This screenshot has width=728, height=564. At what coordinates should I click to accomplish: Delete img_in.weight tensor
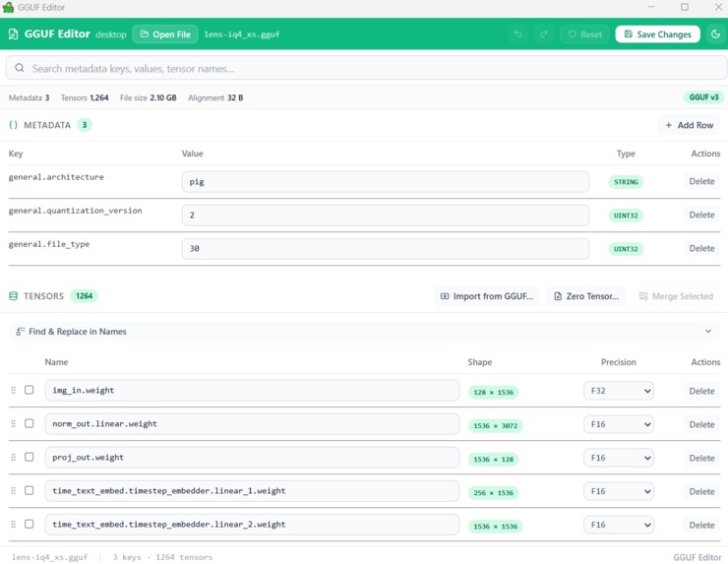pos(701,391)
